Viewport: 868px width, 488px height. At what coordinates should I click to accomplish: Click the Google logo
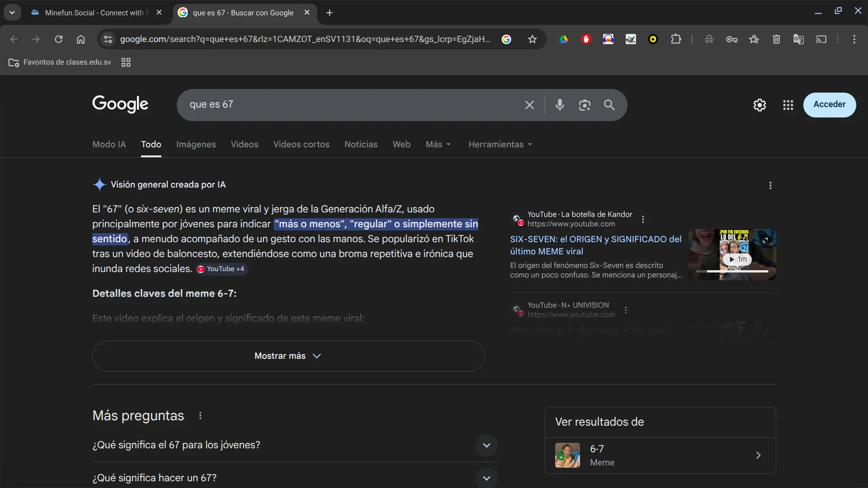pyautogui.click(x=120, y=104)
